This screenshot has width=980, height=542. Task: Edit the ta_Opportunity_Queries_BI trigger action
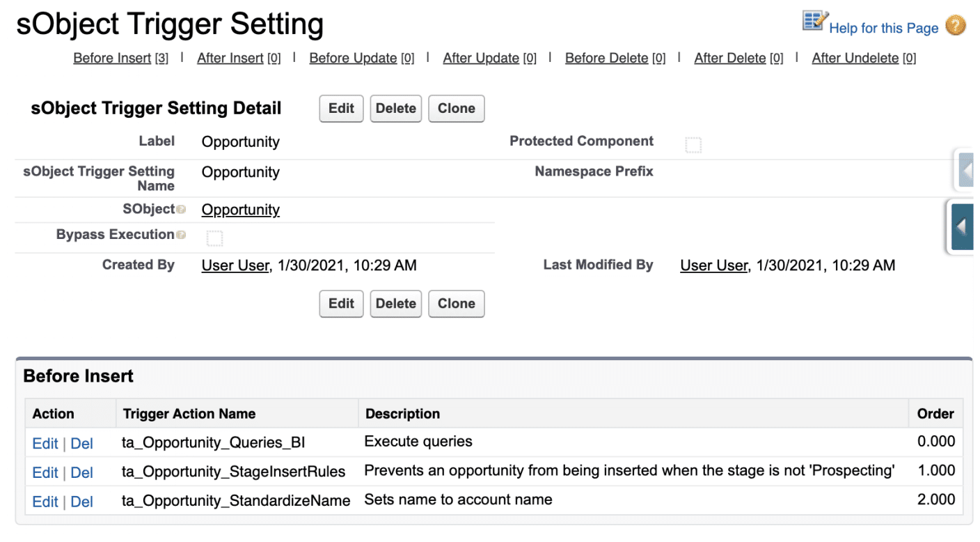tap(45, 443)
